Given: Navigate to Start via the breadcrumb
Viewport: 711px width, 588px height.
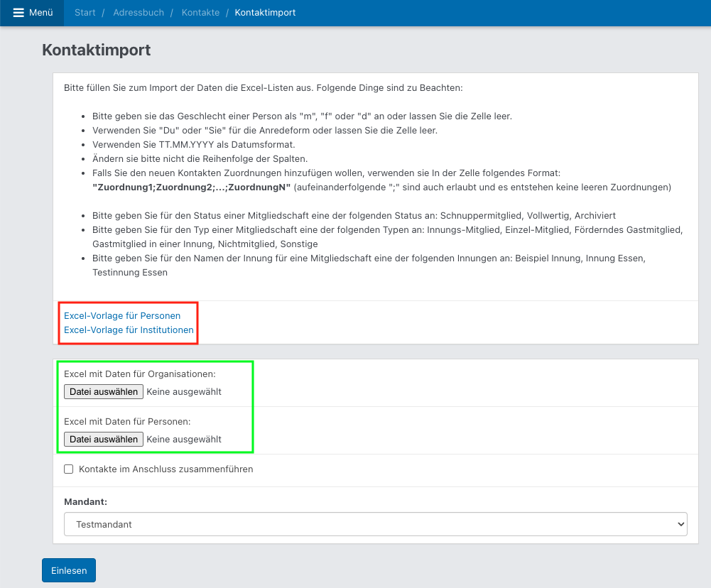Looking at the screenshot, I should point(85,13).
